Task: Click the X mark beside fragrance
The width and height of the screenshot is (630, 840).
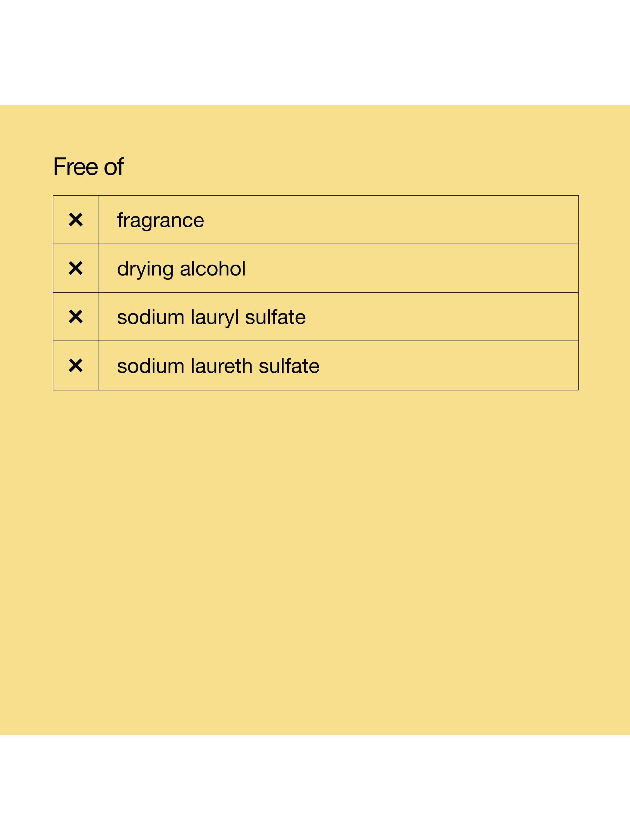Action: [x=76, y=220]
